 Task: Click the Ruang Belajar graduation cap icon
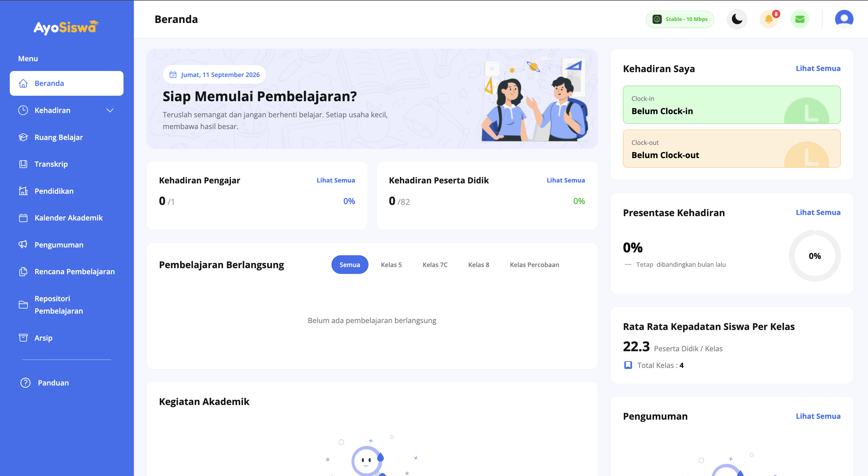(x=23, y=137)
